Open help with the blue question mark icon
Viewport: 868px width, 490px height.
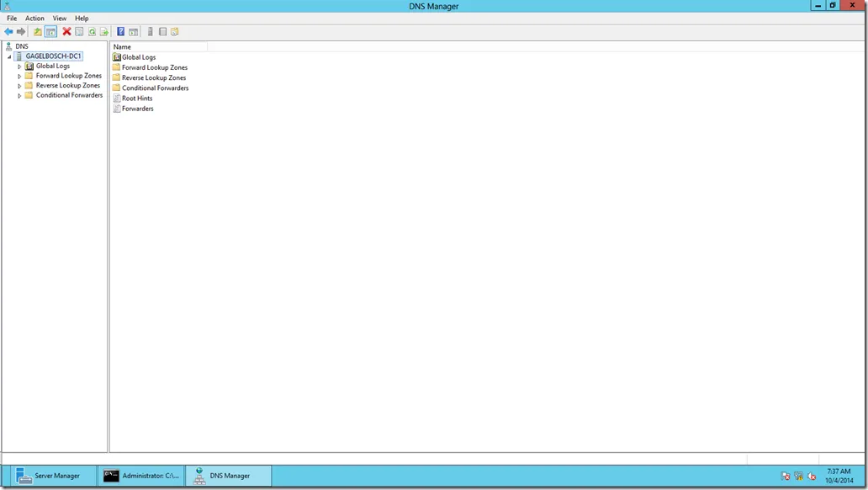tap(120, 32)
